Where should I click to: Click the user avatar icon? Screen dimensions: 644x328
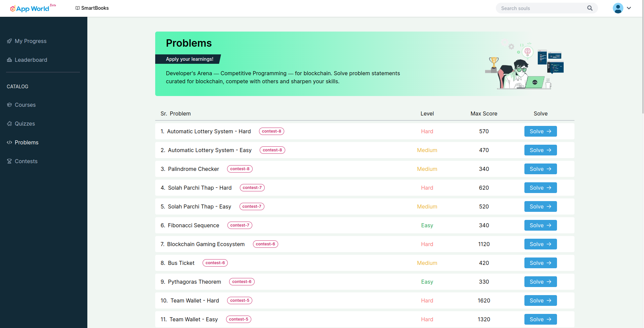click(617, 8)
